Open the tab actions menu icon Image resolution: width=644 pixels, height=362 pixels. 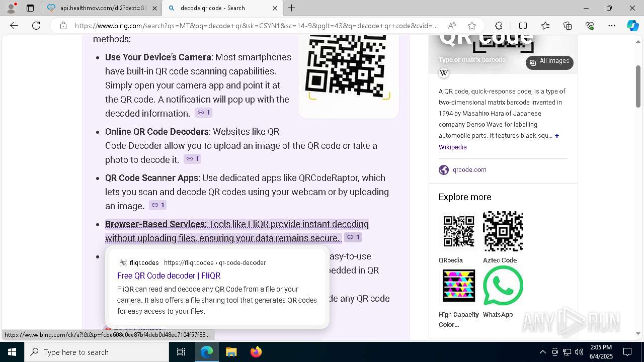(30, 8)
